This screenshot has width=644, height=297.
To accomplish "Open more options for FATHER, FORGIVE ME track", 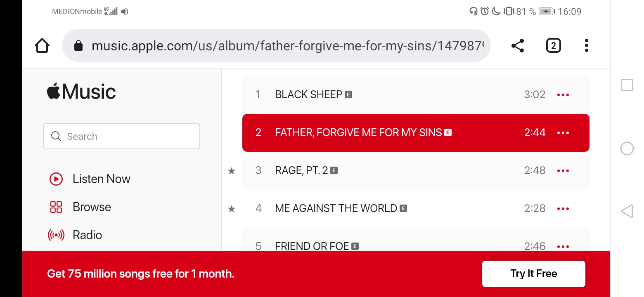I will tap(563, 133).
